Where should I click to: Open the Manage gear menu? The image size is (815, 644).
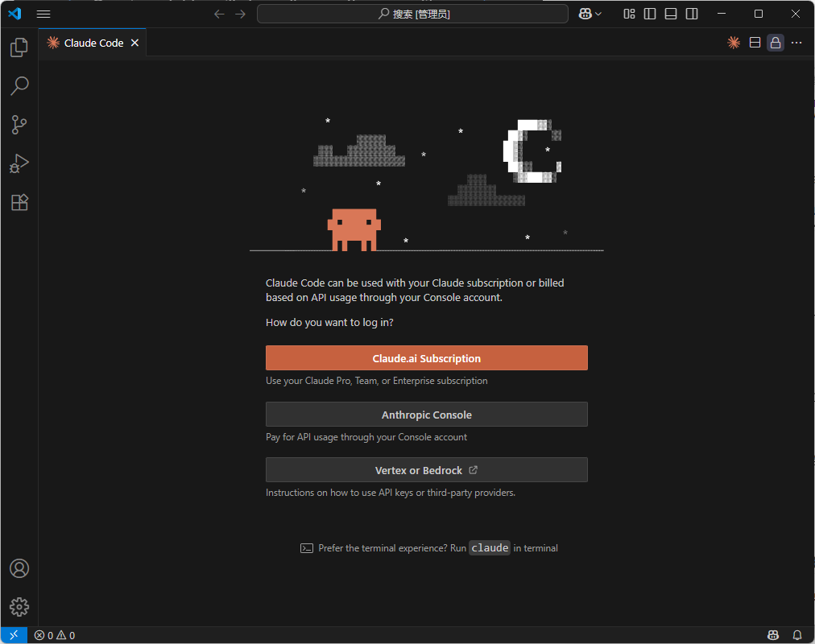tap(19, 607)
